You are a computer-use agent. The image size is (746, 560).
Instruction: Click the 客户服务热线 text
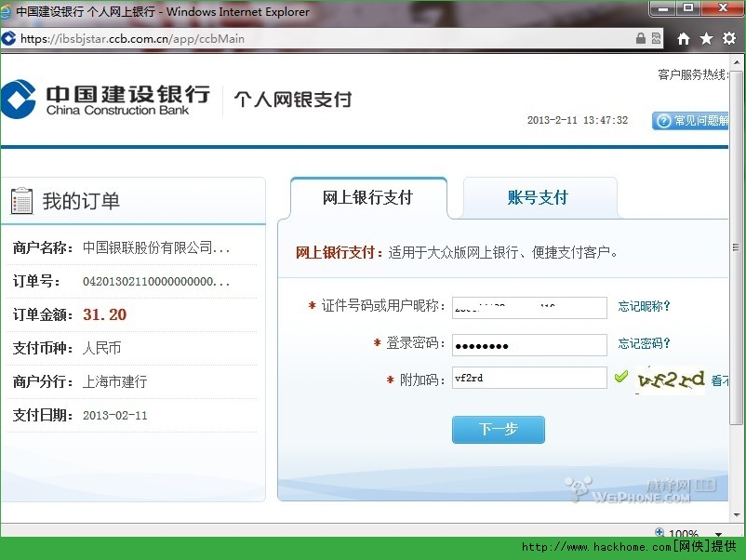(x=693, y=74)
